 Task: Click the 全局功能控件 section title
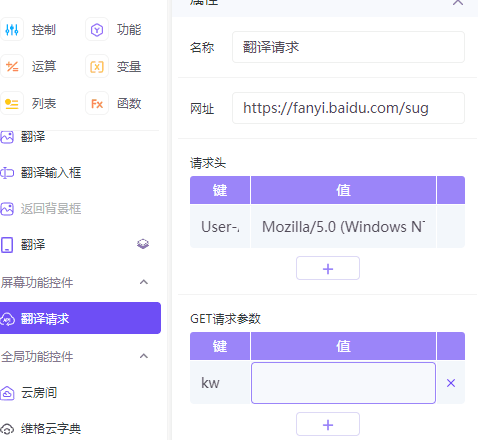click(x=37, y=356)
